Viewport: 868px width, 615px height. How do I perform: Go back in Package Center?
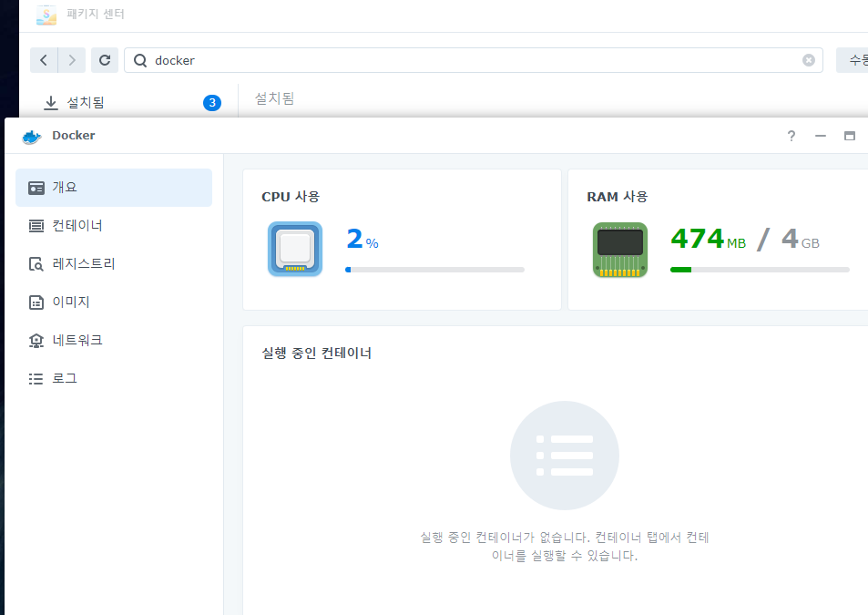point(44,60)
